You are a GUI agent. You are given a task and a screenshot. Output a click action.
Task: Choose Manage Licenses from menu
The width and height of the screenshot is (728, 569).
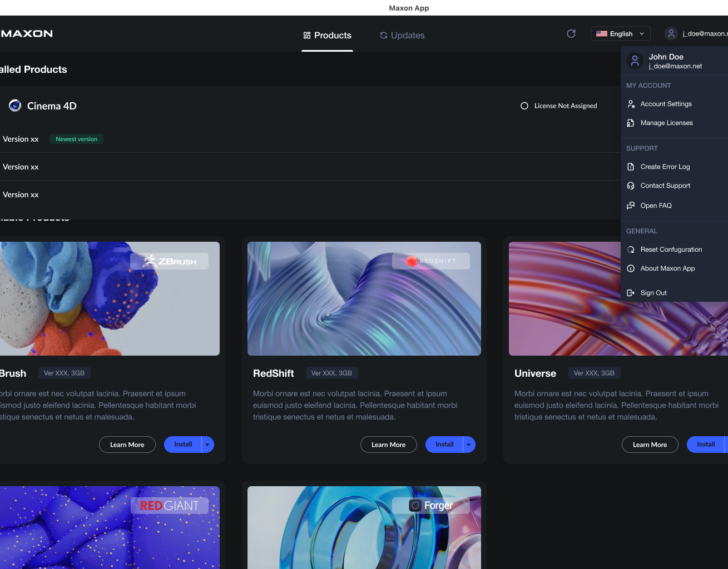point(674,123)
